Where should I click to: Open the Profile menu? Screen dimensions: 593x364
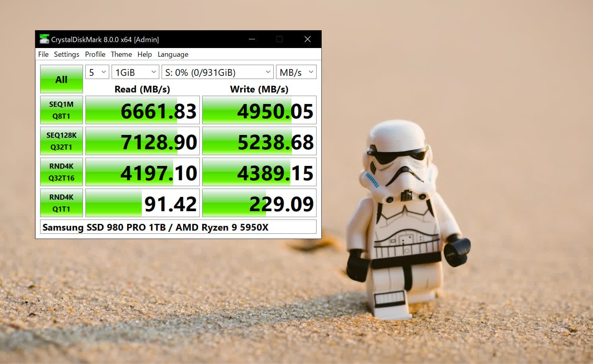tap(95, 54)
